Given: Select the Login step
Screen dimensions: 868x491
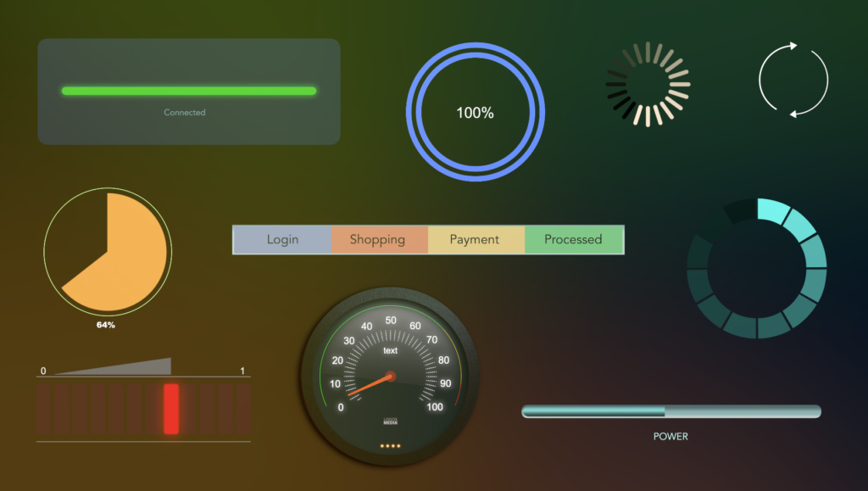Looking at the screenshot, I should (282, 240).
